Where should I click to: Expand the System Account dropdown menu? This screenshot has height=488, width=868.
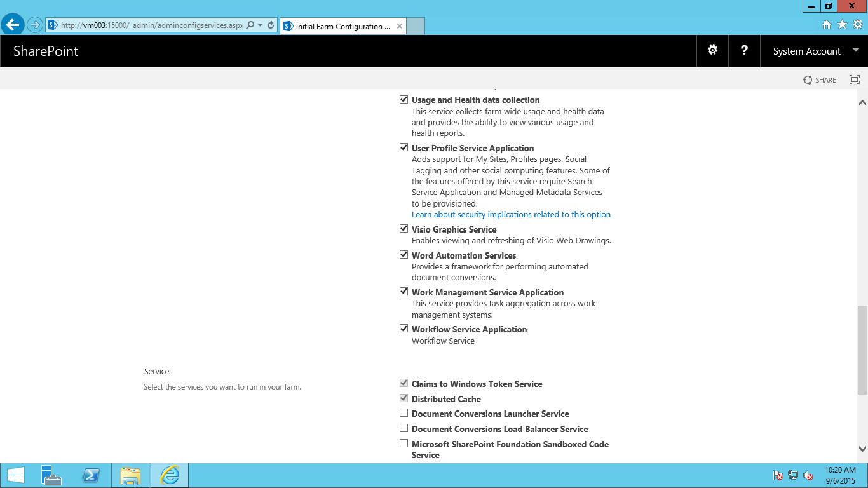pos(855,51)
